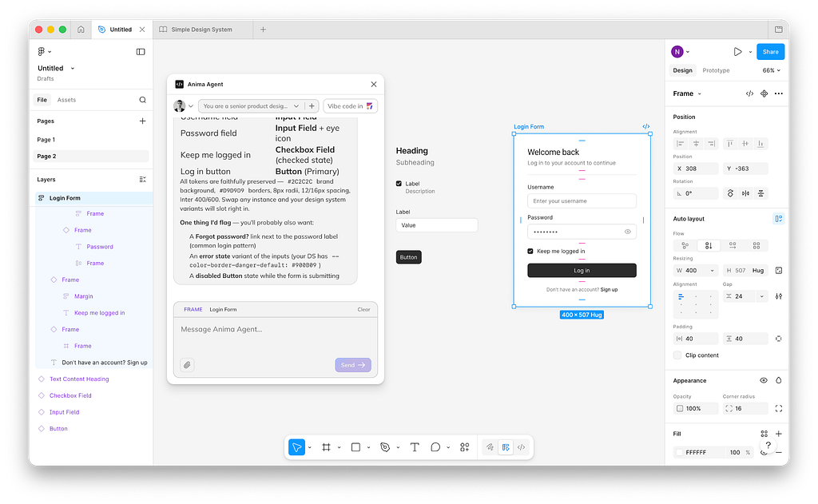Click the attachment paperclip in Anima Agent

(186, 365)
